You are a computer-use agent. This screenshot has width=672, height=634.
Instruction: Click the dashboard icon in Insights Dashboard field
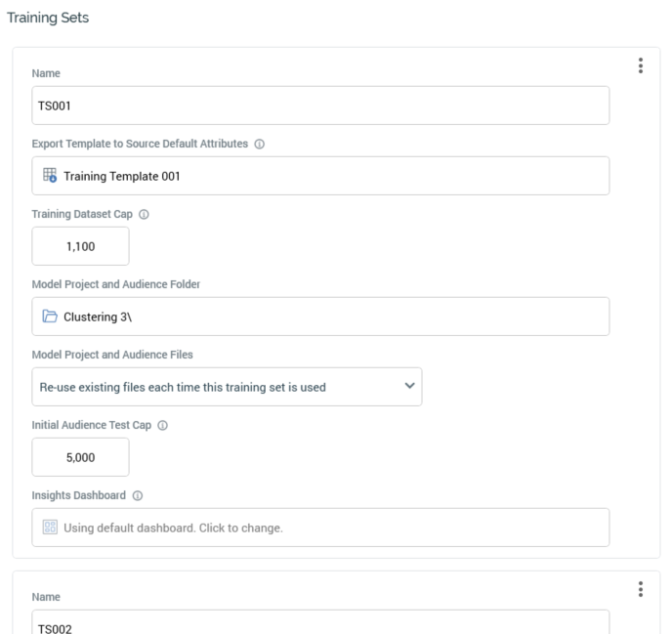pos(50,528)
